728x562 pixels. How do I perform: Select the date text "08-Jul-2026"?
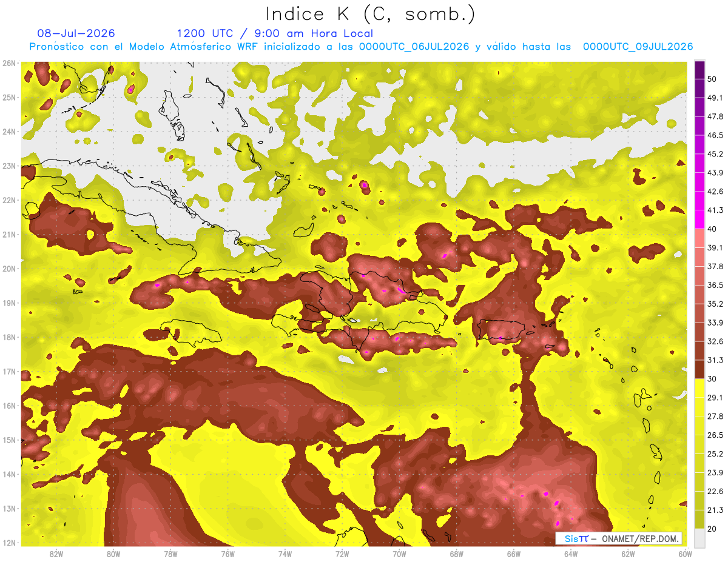click(76, 33)
